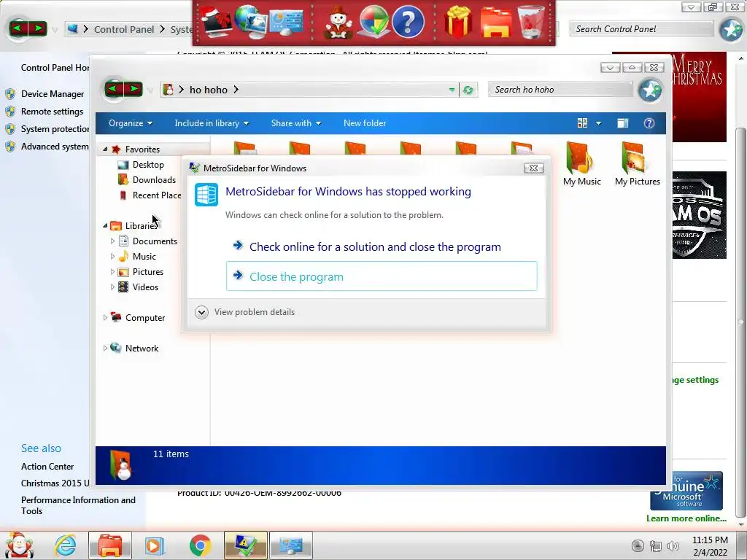Expand the Documents library node
The width and height of the screenshot is (747, 560).
click(x=112, y=241)
